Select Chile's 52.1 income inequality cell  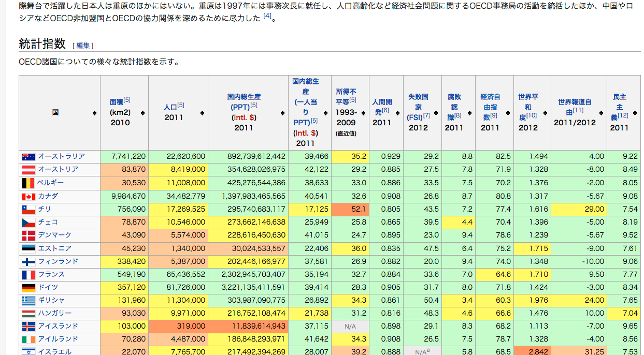(350, 209)
